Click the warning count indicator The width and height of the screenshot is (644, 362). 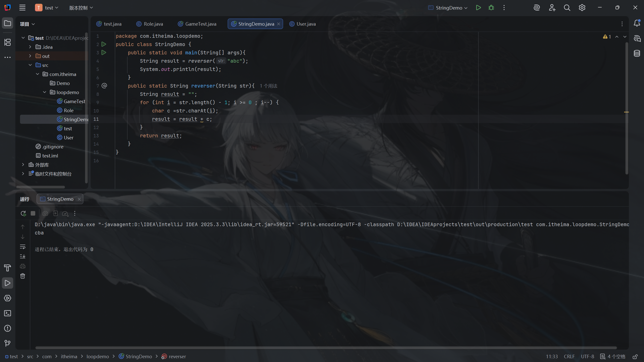coord(607,37)
